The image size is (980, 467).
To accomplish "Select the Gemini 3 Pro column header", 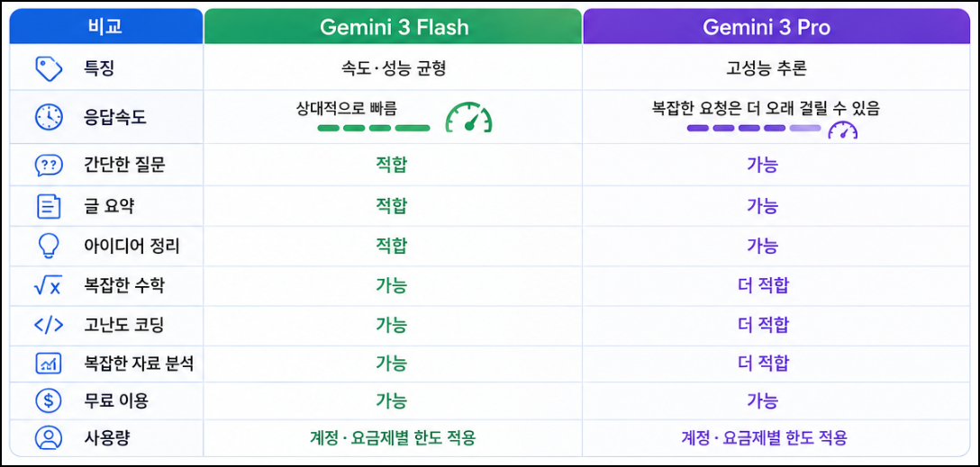I will 776,27.
